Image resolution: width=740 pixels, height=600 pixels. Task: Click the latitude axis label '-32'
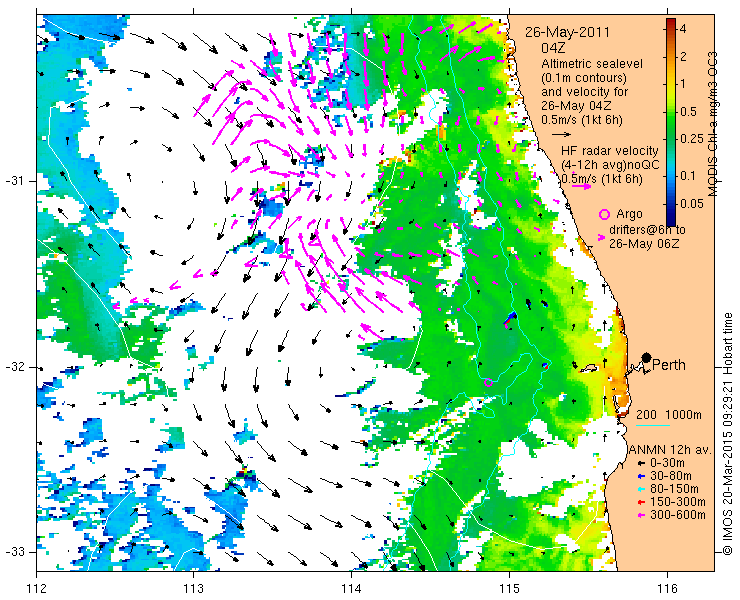14,367
